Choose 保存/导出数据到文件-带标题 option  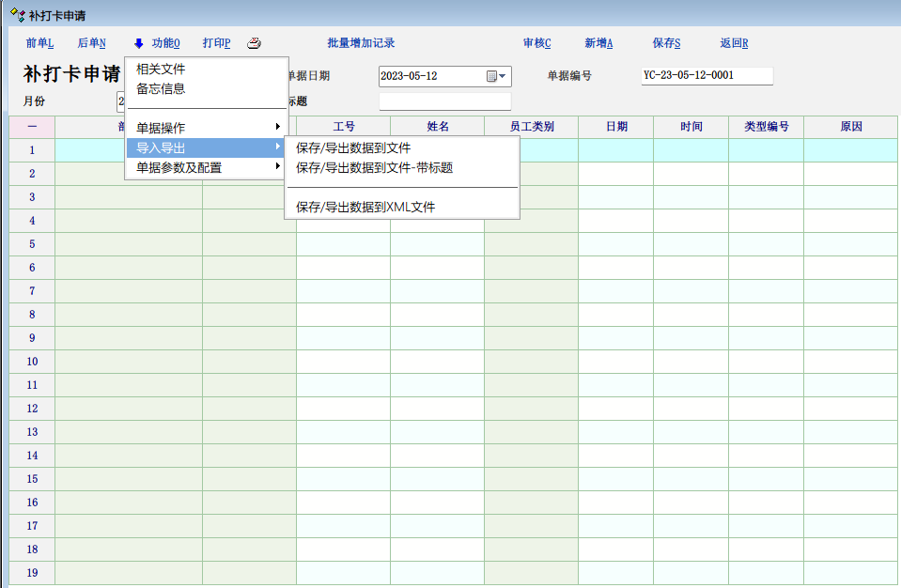click(374, 168)
